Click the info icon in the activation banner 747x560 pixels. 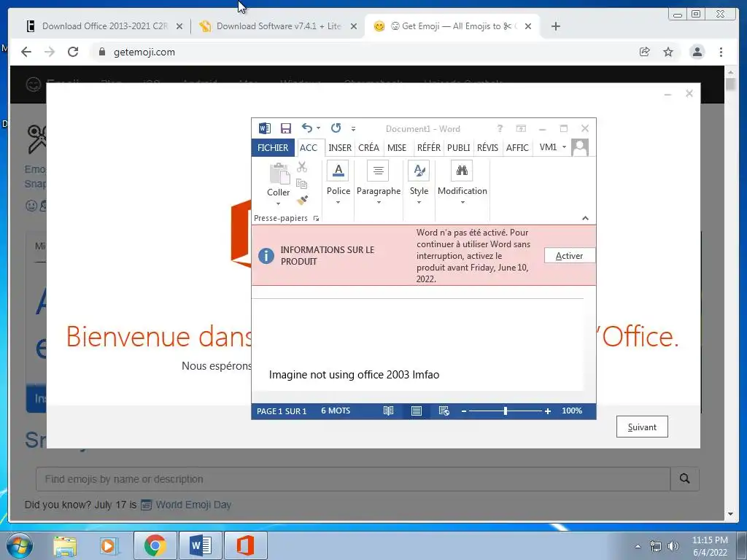[x=266, y=256]
